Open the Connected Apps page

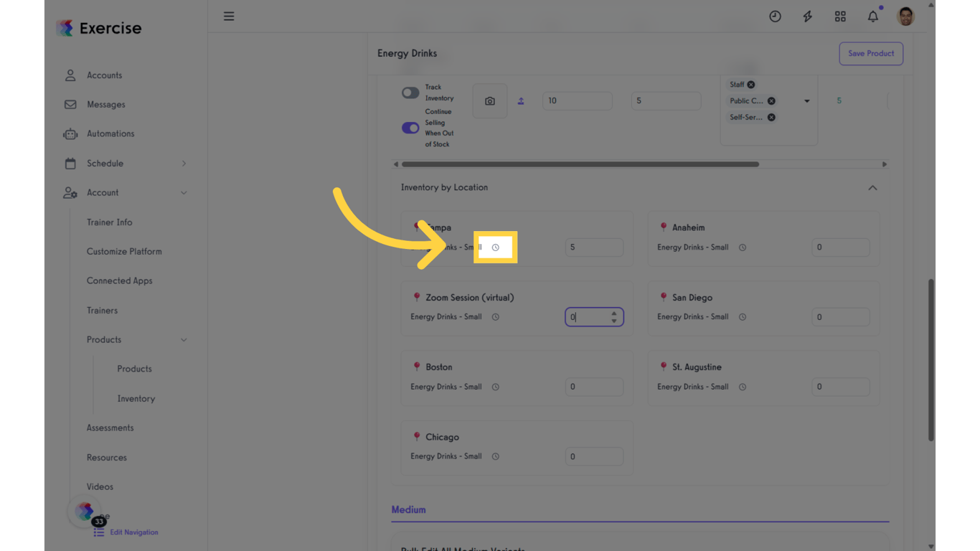tap(119, 281)
